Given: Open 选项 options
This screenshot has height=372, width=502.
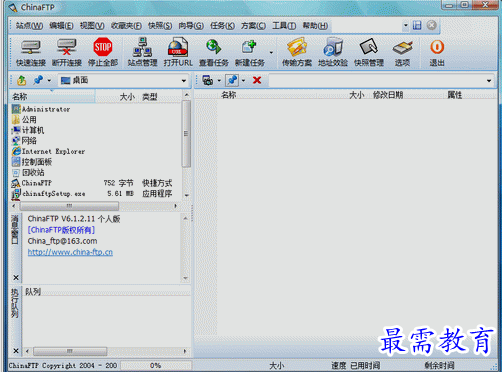Looking at the screenshot, I should pyautogui.click(x=402, y=53).
